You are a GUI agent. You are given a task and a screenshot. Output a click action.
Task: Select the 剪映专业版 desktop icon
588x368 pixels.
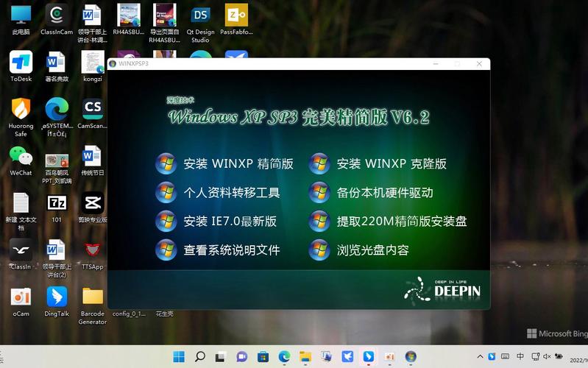point(93,208)
